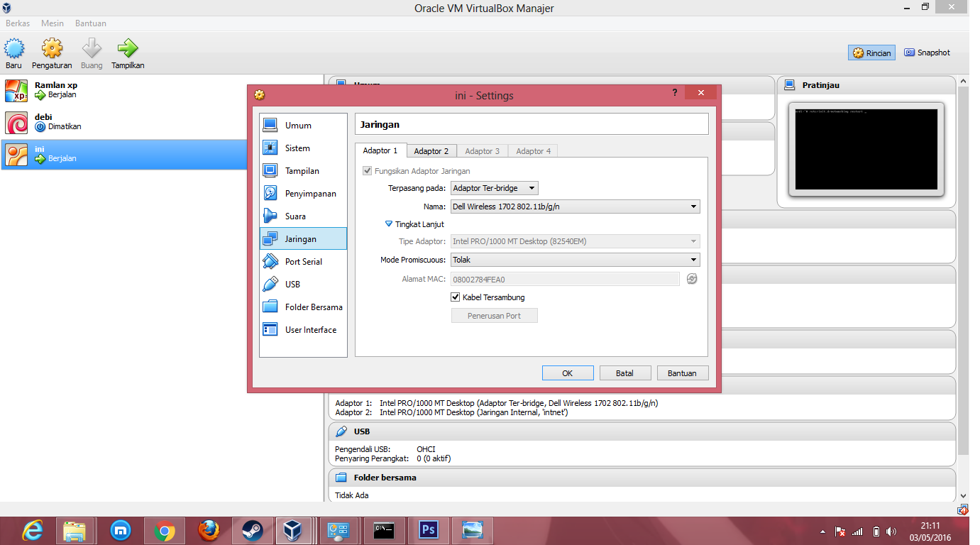Open Photoshop from taskbar
Screen dimensions: 980x545
point(428,530)
